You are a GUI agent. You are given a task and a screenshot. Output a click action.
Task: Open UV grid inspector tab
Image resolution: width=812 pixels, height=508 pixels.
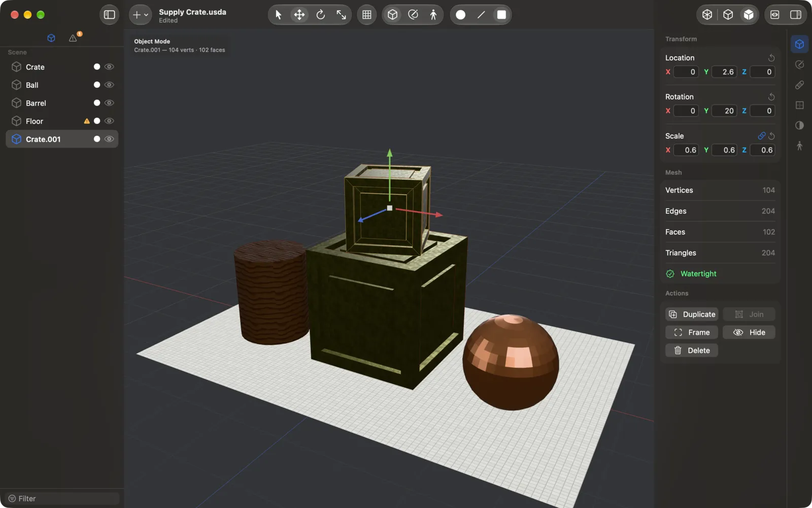pyautogui.click(x=799, y=105)
